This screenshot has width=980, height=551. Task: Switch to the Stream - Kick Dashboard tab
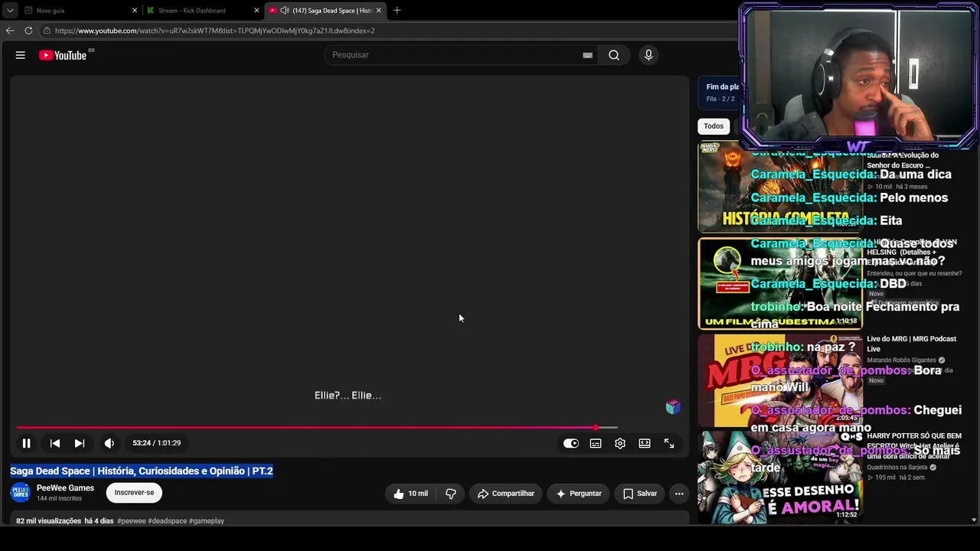[203, 11]
